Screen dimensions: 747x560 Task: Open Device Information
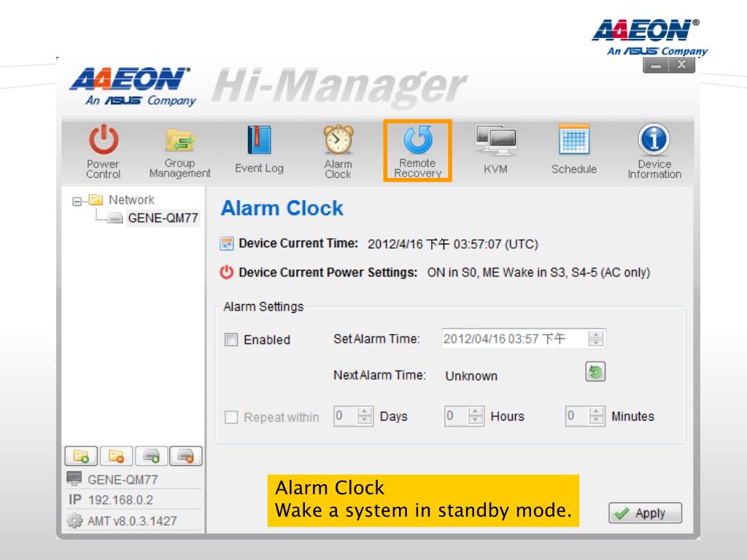click(654, 152)
